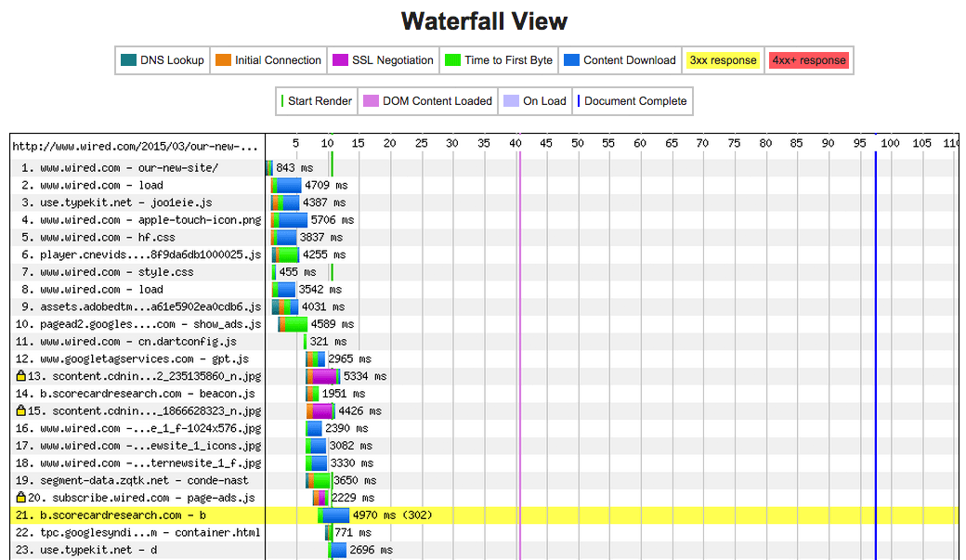
Task: Select request 16 e_1_f-1024x576.jpg
Action: click(138, 428)
